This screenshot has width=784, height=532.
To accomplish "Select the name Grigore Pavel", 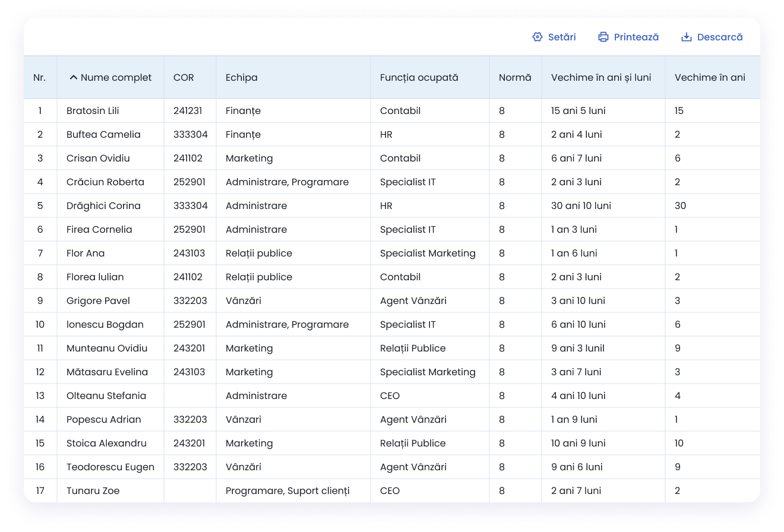I will pos(98,300).
